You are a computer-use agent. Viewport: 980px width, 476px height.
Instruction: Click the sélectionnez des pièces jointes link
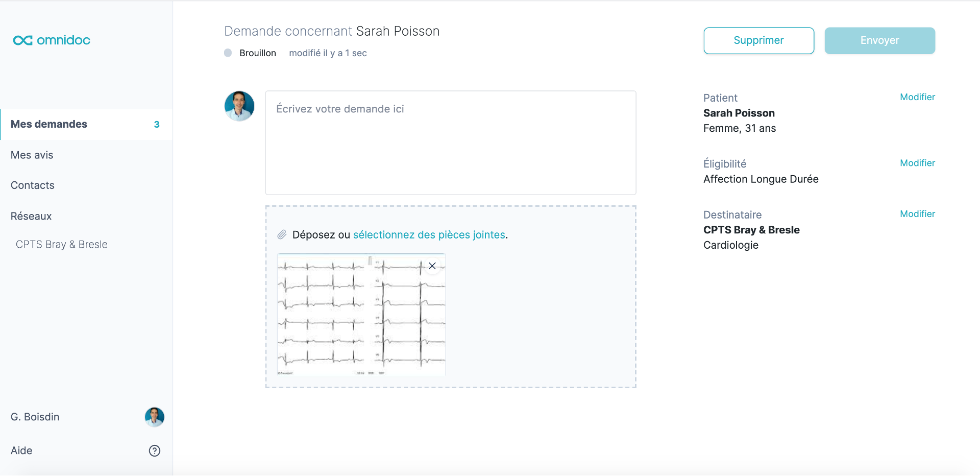pos(429,235)
